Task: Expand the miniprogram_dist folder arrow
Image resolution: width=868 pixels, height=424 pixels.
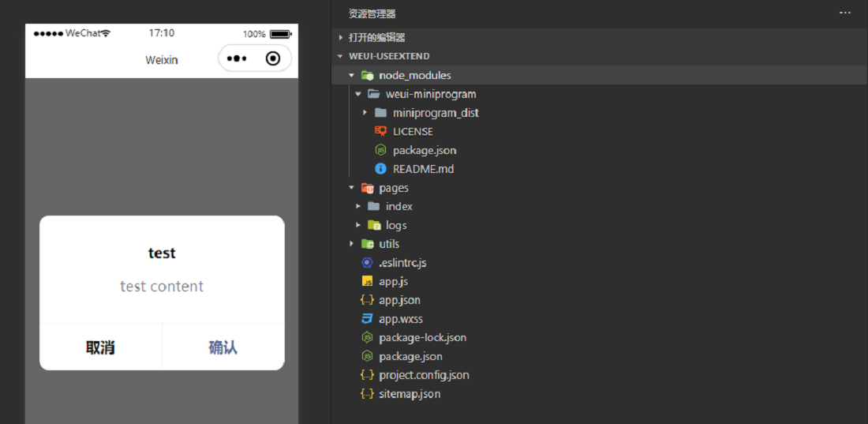Action: [x=365, y=112]
